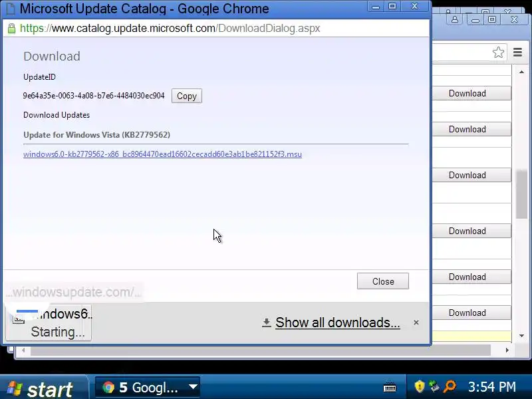Open Chrome hamburger menu in background window

(x=518, y=53)
